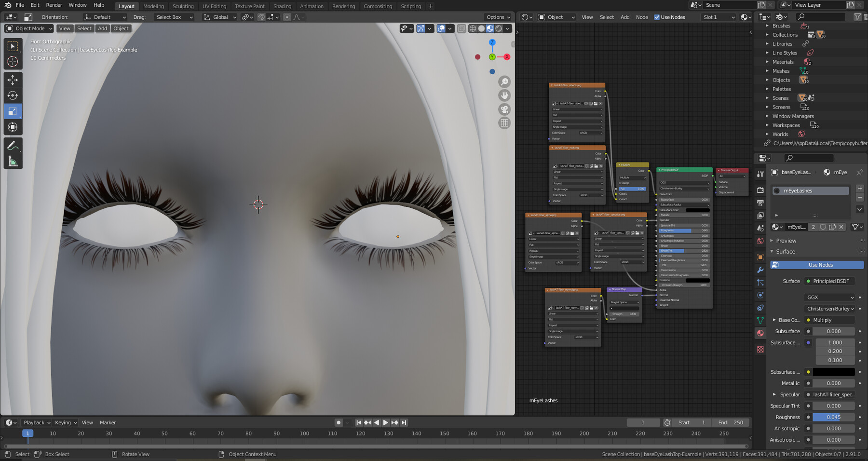Select the Select Box tool icon
Screen dimensions: 868x461
[x=13, y=46]
